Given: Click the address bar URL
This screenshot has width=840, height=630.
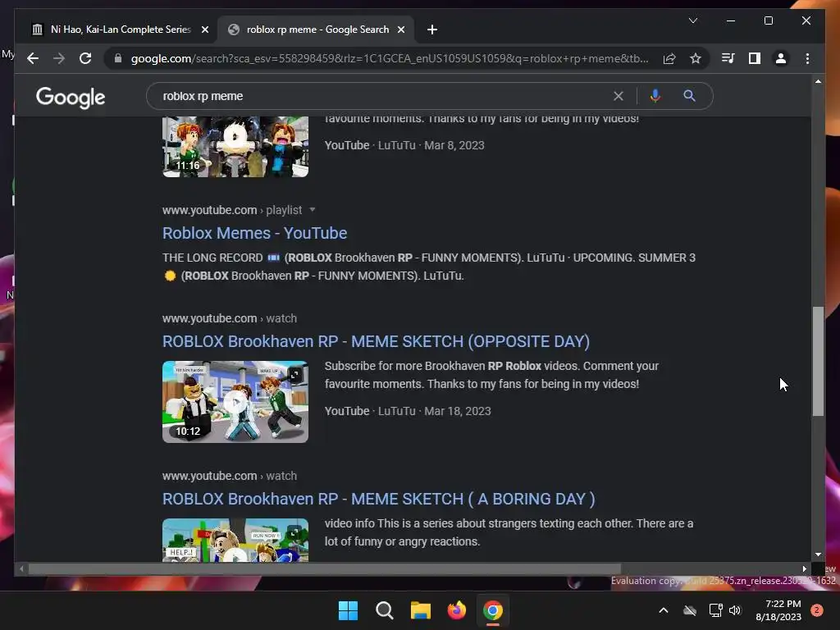Looking at the screenshot, I should [x=390, y=58].
